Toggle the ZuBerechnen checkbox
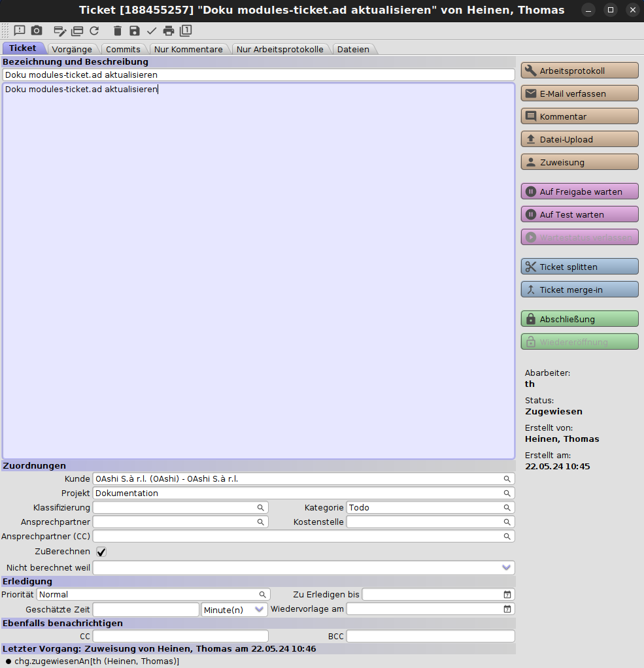The image size is (644, 668). pyautogui.click(x=101, y=552)
